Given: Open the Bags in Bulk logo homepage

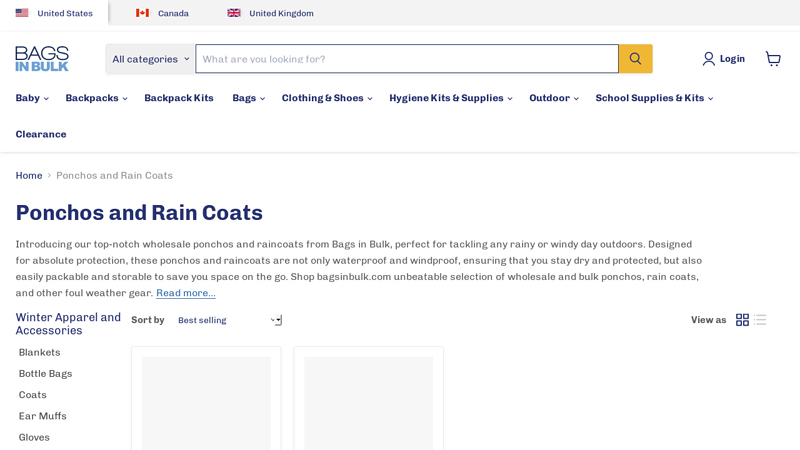Looking at the screenshot, I should tap(42, 59).
